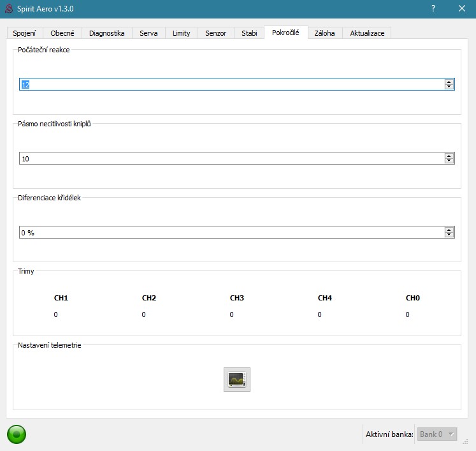Open the telemetry settings icon button
The image size is (476, 451).
tap(236, 380)
